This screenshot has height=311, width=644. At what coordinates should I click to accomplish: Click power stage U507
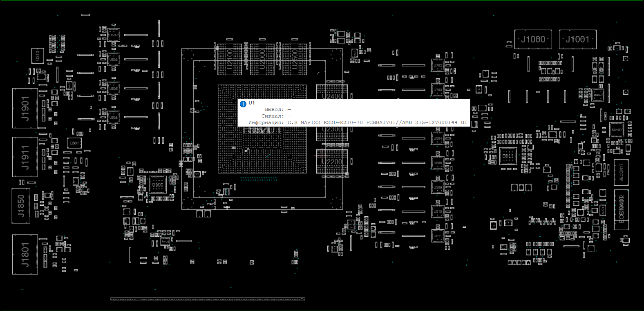pyautogui.click(x=114, y=36)
